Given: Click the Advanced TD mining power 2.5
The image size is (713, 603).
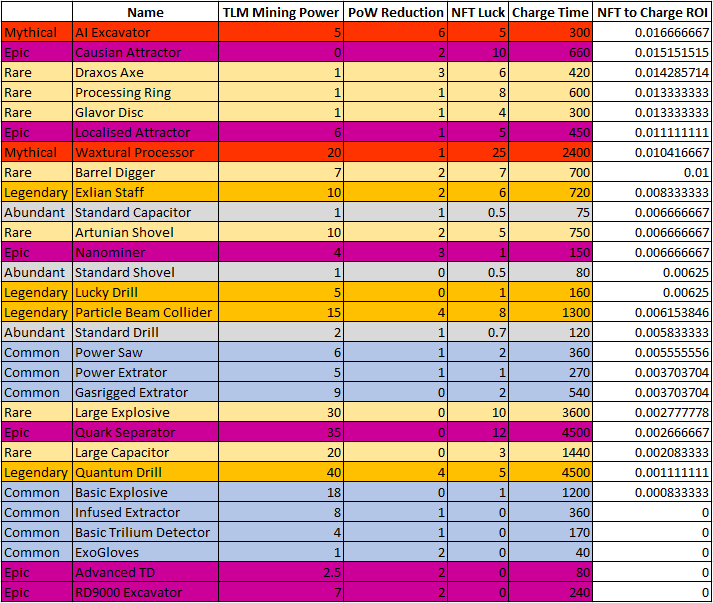Looking at the screenshot, I should [x=281, y=573].
